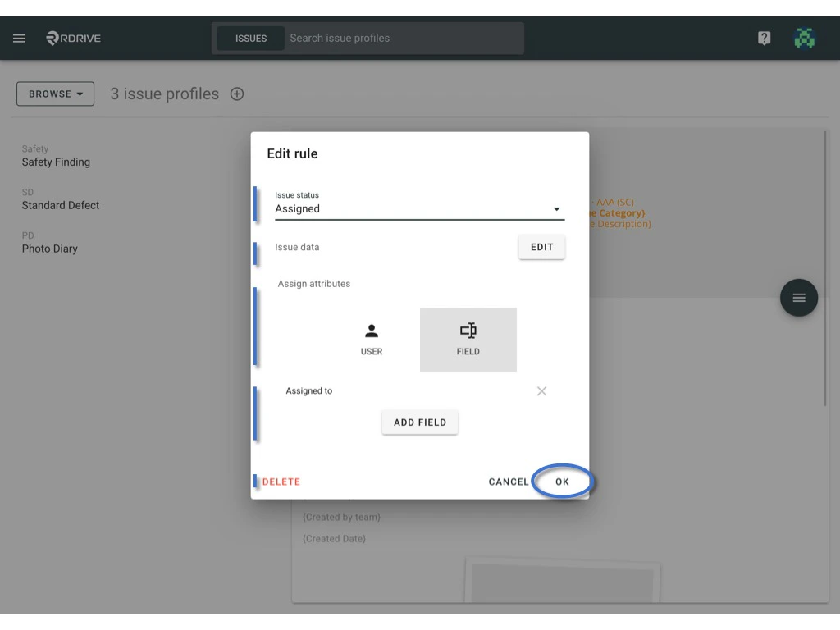Cancel editing the rule

point(508,482)
